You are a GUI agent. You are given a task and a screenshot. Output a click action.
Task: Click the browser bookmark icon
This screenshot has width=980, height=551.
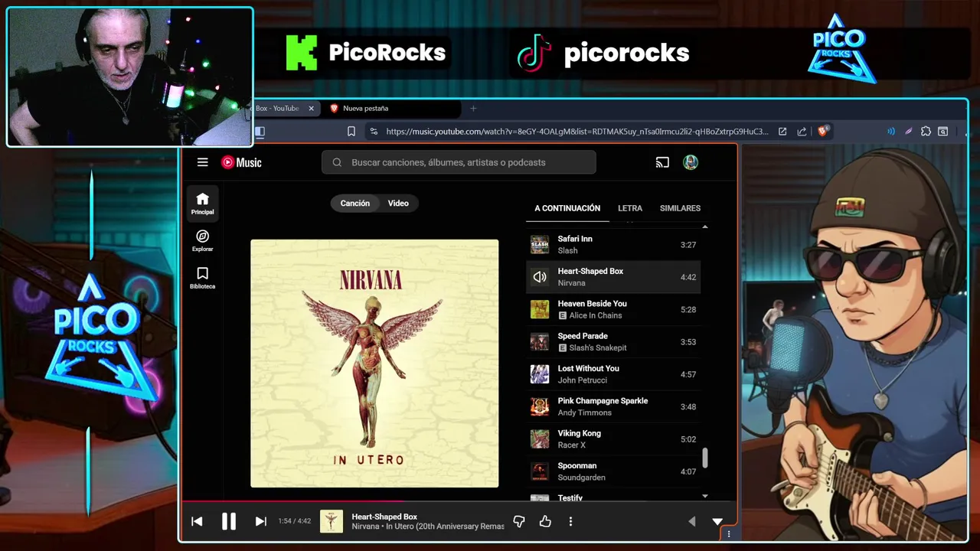pyautogui.click(x=351, y=132)
